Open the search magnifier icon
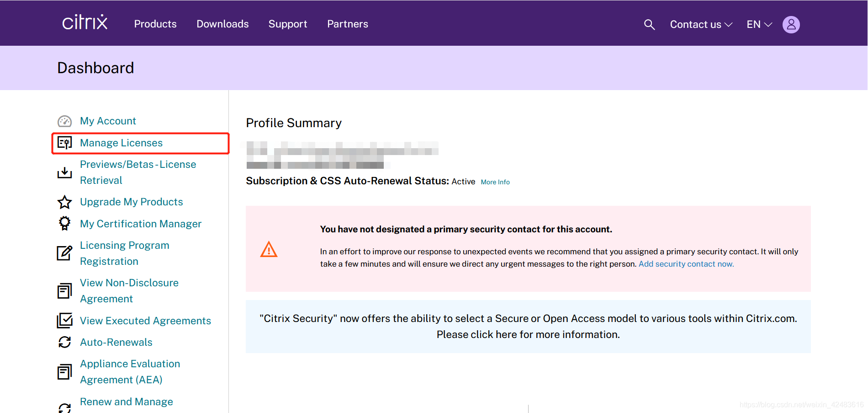 pos(649,25)
